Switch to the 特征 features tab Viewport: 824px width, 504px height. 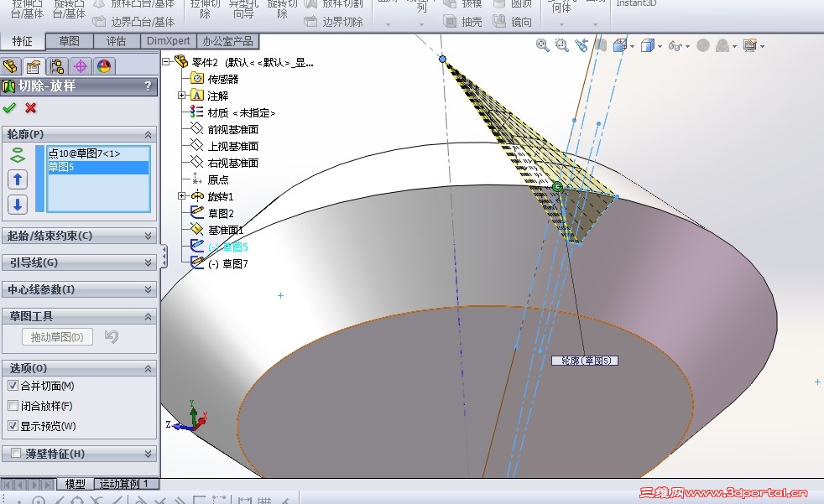pos(23,41)
